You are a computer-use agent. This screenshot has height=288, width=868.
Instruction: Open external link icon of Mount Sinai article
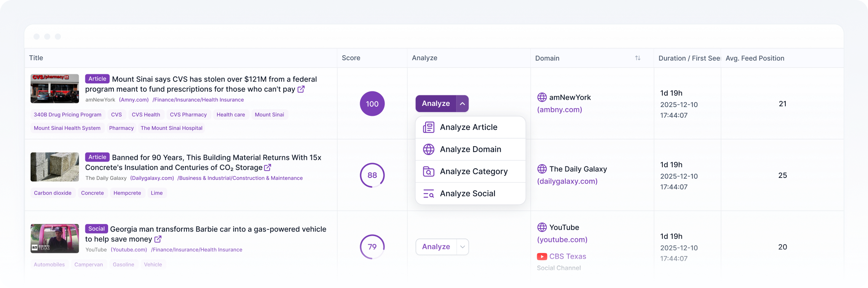(301, 89)
